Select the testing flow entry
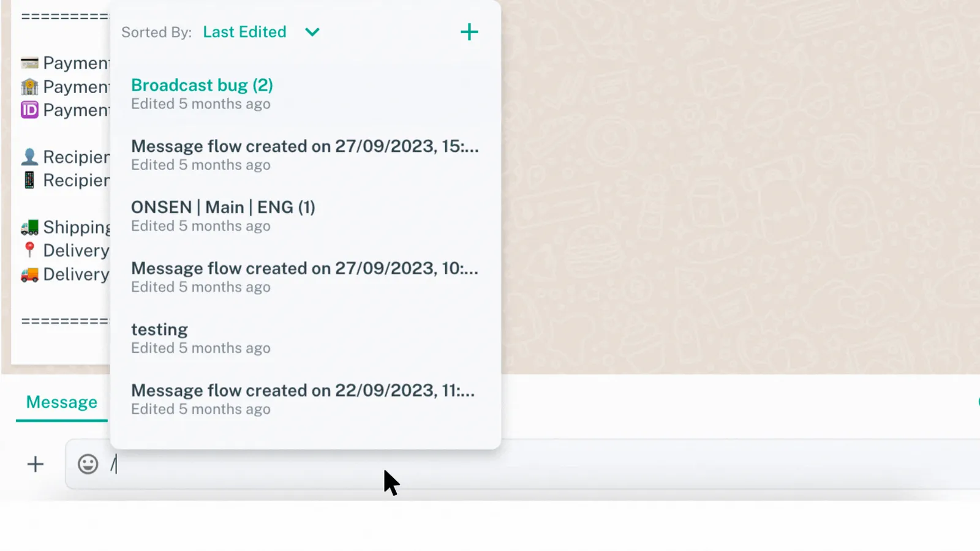The height and width of the screenshot is (551, 980). point(159,330)
